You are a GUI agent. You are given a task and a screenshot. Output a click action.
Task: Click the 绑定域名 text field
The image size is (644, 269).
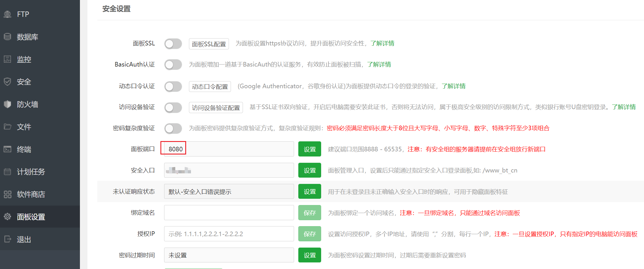click(229, 213)
